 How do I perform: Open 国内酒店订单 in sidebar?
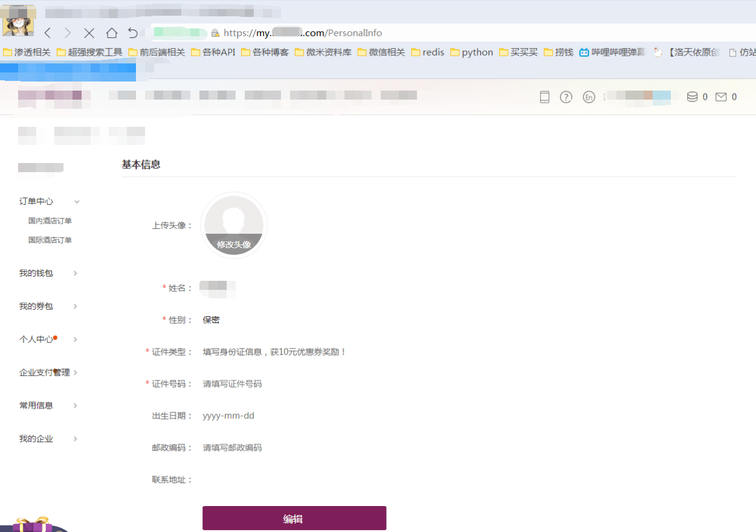click(50, 221)
